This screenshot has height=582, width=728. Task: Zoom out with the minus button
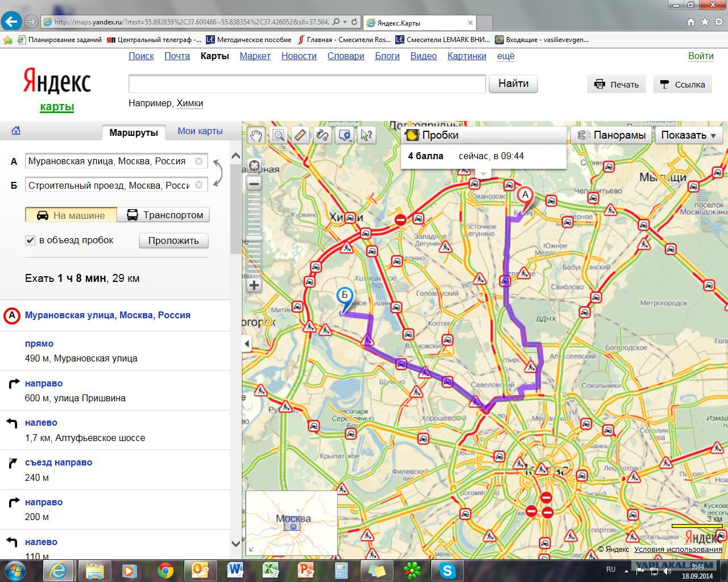254,184
